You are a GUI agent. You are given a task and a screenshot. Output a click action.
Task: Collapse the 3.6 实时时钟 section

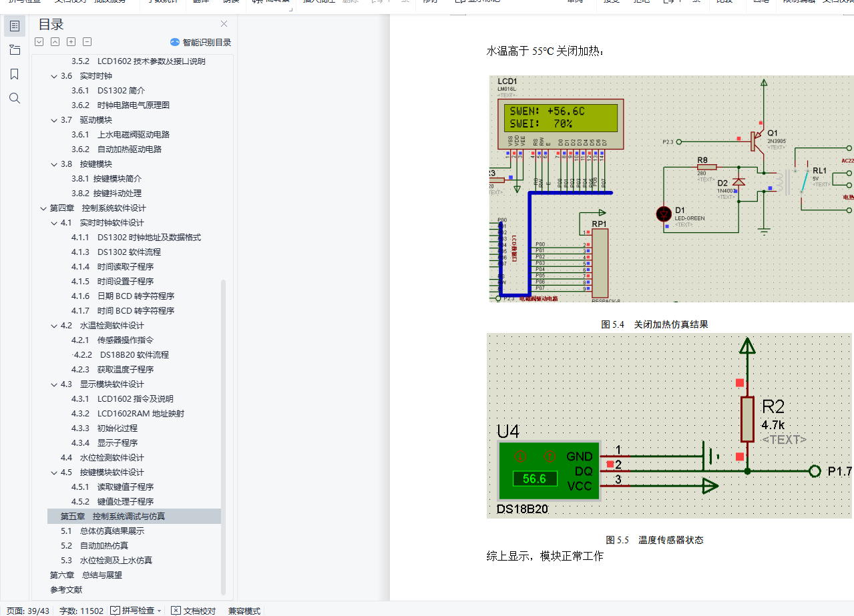[x=54, y=76]
